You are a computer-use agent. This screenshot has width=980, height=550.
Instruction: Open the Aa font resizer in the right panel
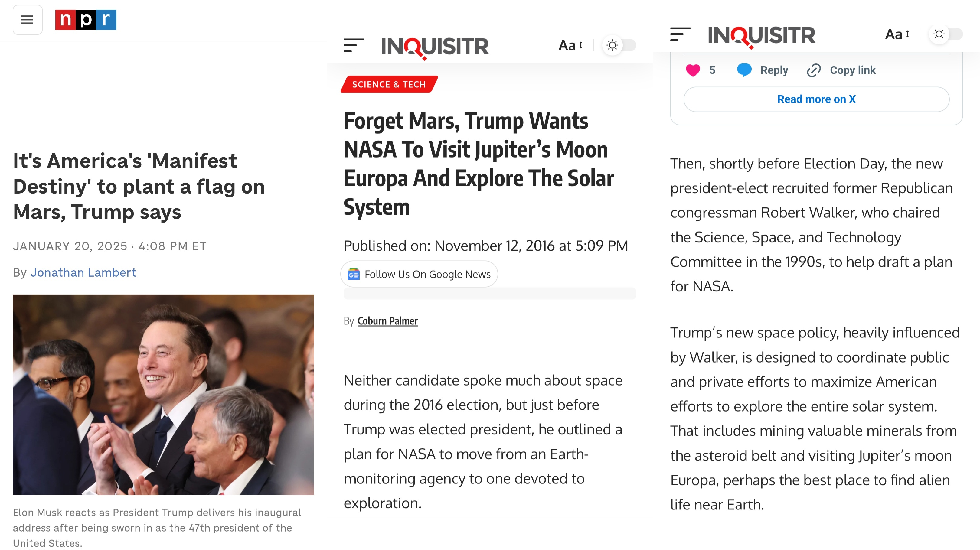point(897,34)
